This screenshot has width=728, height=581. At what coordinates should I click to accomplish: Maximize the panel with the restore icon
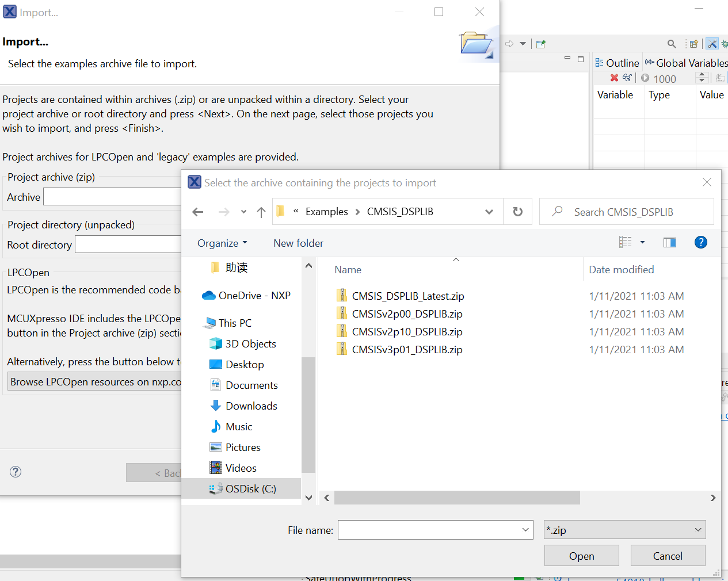[580, 59]
